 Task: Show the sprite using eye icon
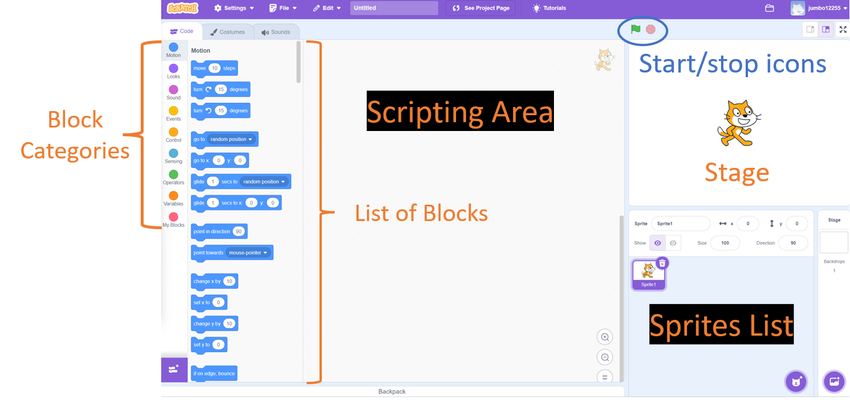pyautogui.click(x=658, y=243)
